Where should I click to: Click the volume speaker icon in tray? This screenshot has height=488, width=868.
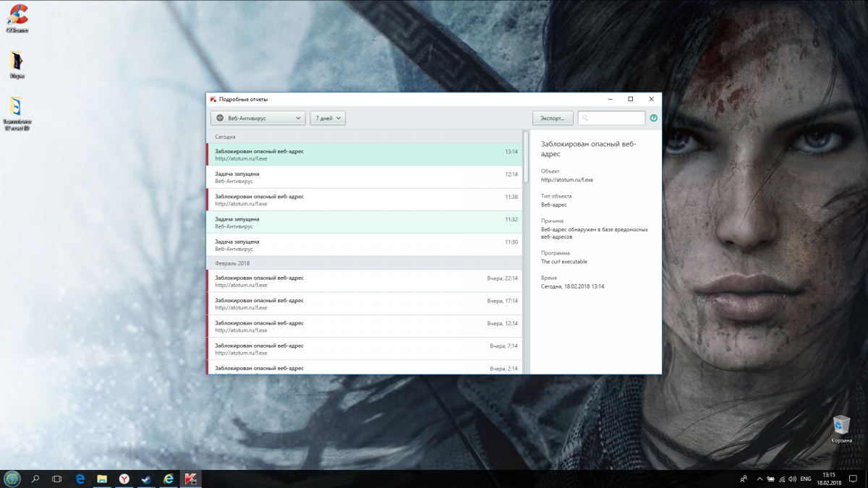pos(791,479)
